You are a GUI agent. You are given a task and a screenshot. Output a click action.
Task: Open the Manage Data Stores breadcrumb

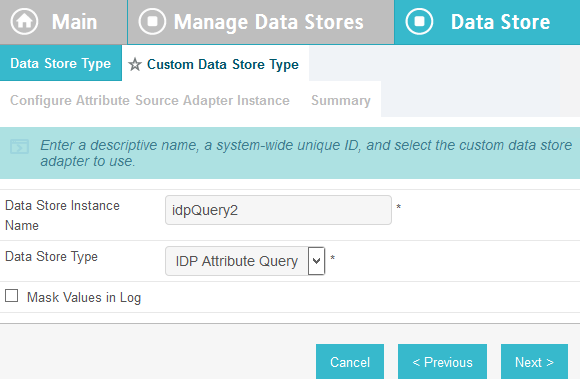point(261,22)
